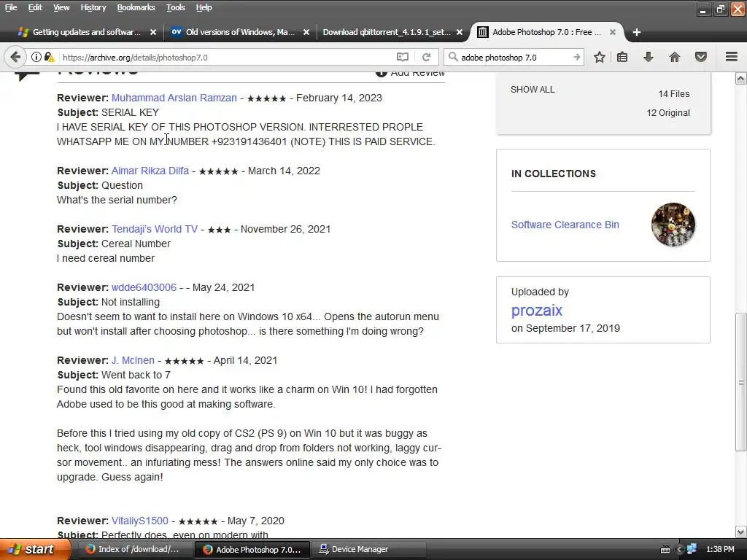Screen dimensions: 747x560
Task: Switch to Download qbittorrent tab
Action: (x=386, y=32)
